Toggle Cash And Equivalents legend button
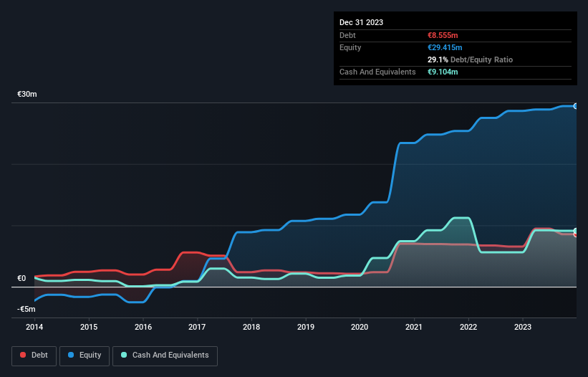This screenshot has height=377, width=588. coord(165,355)
